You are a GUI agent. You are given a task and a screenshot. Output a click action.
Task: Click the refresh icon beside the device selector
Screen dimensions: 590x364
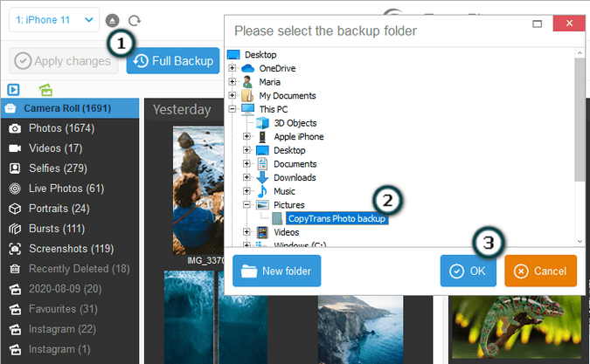point(135,20)
